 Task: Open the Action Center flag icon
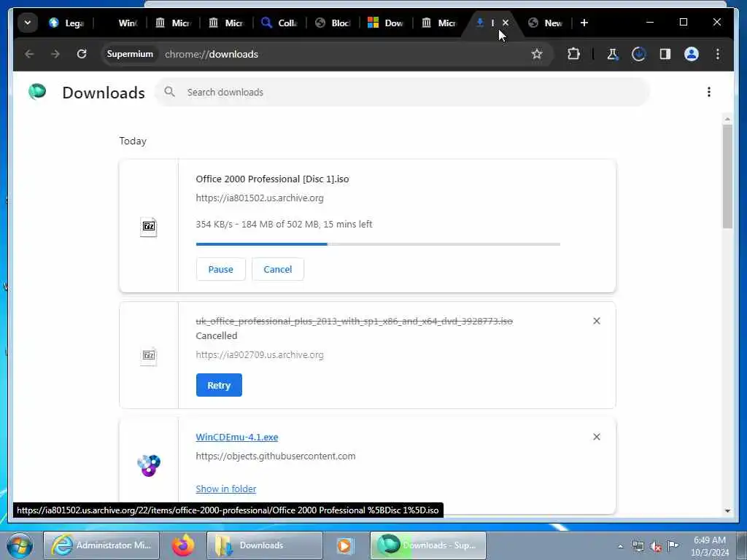click(x=673, y=545)
